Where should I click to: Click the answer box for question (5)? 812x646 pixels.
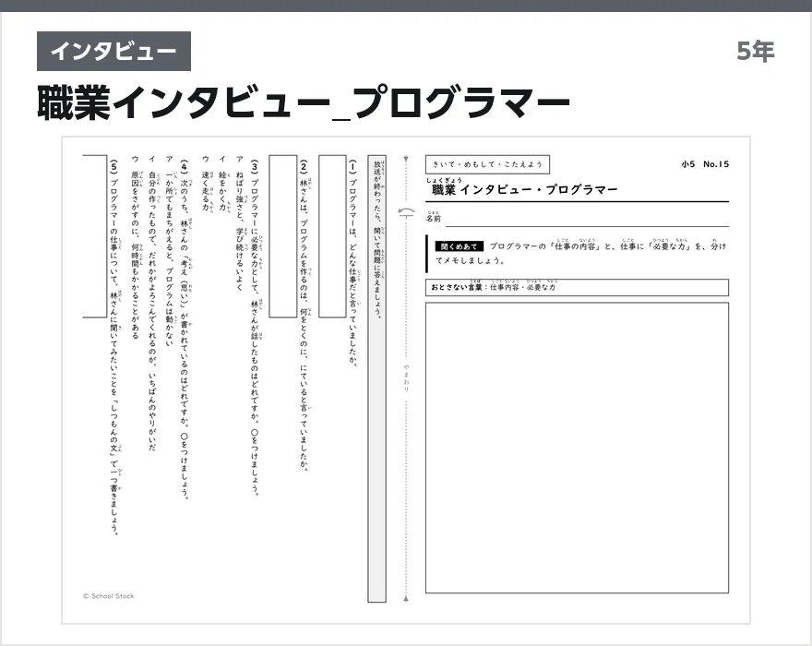tap(94, 235)
